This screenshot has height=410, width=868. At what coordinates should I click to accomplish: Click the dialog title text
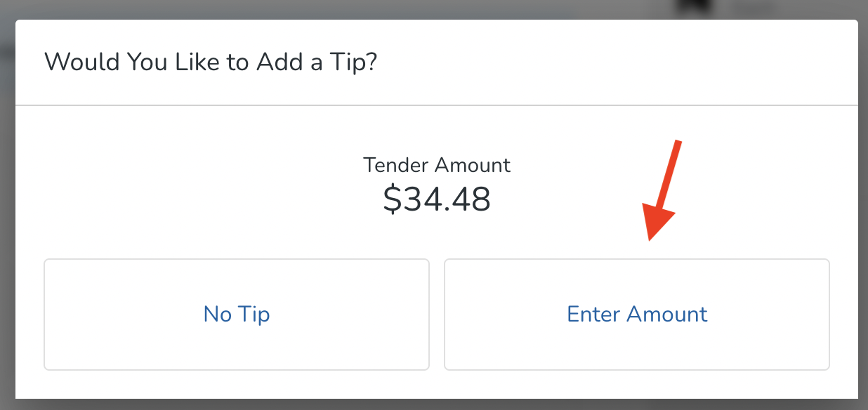click(x=211, y=62)
